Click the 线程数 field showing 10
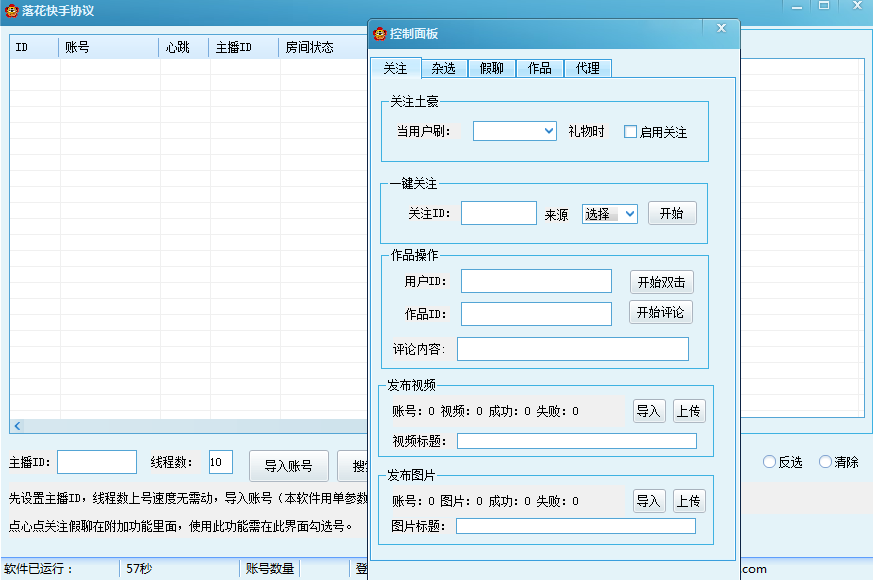Screen dimensions: 873x580 point(220,462)
